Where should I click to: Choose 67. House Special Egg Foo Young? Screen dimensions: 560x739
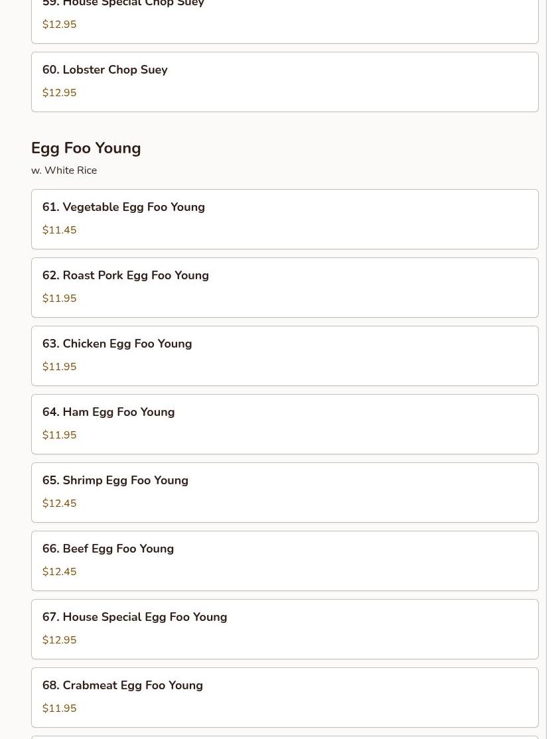coord(134,618)
